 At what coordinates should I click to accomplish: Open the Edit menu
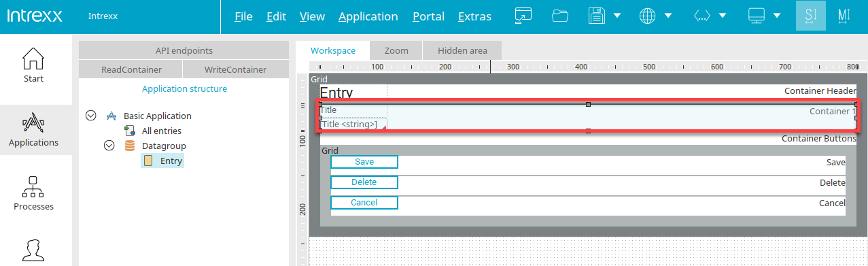pos(276,16)
